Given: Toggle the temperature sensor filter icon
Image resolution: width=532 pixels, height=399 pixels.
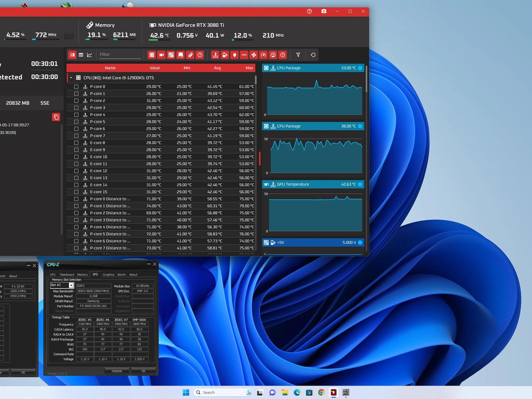Looking at the screenshot, I should click(x=215, y=55).
